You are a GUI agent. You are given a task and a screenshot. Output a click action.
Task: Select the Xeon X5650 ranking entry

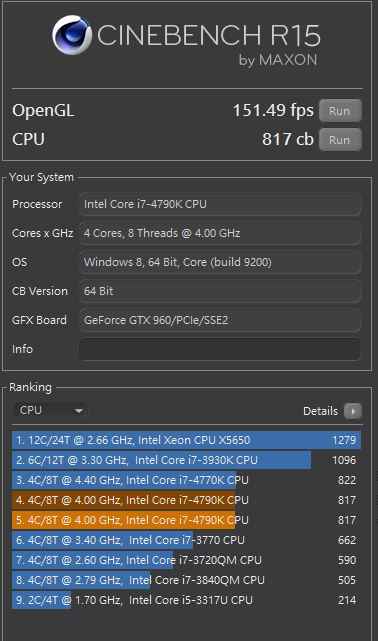(186, 440)
